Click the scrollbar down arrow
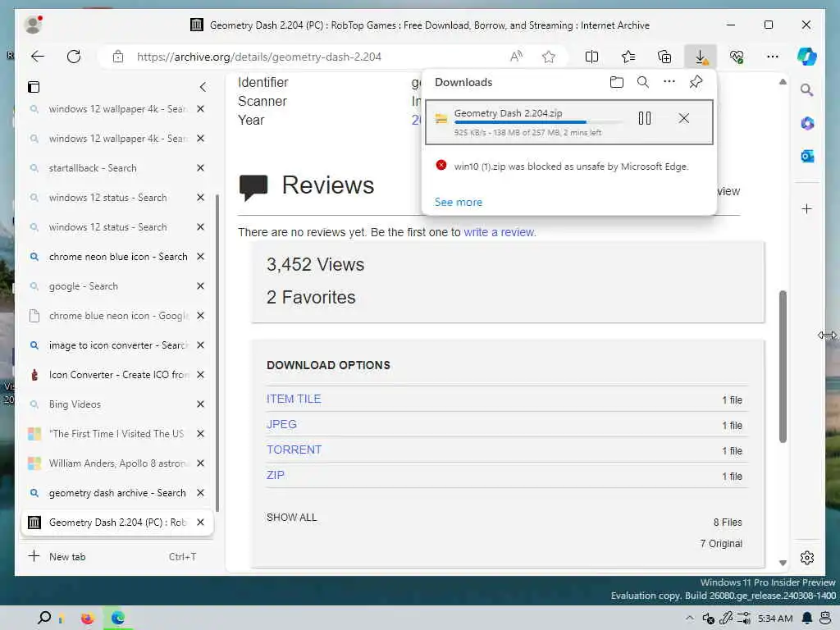Viewport: 840px width, 630px height. coord(783,563)
